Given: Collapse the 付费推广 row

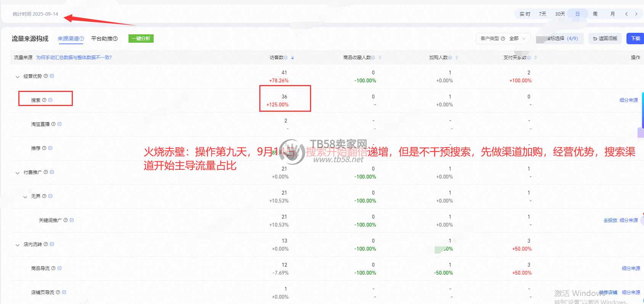Looking at the screenshot, I should pyautogui.click(x=17, y=173).
